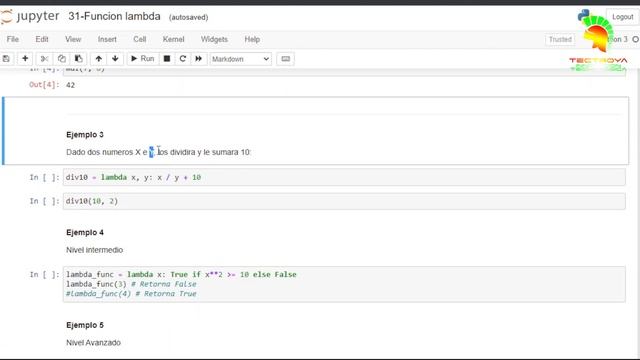Screen dimensions: 640x360
Task: Open the View menu
Action: pyautogui.click(x=73, y=39)
